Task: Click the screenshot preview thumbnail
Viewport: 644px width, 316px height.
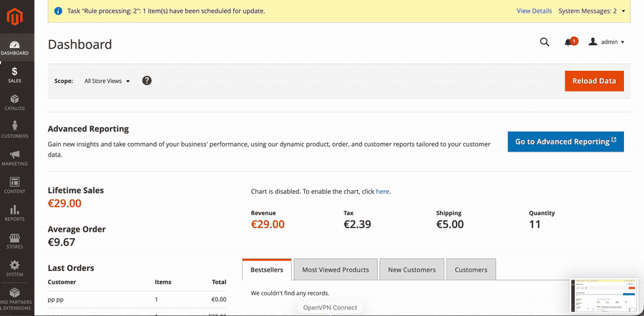Action: 604,295
